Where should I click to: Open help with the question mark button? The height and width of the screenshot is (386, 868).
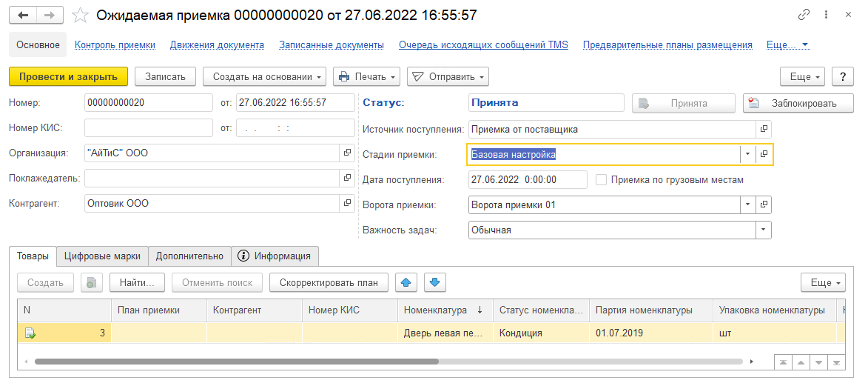pyautogui.click(x=843, y=77)
